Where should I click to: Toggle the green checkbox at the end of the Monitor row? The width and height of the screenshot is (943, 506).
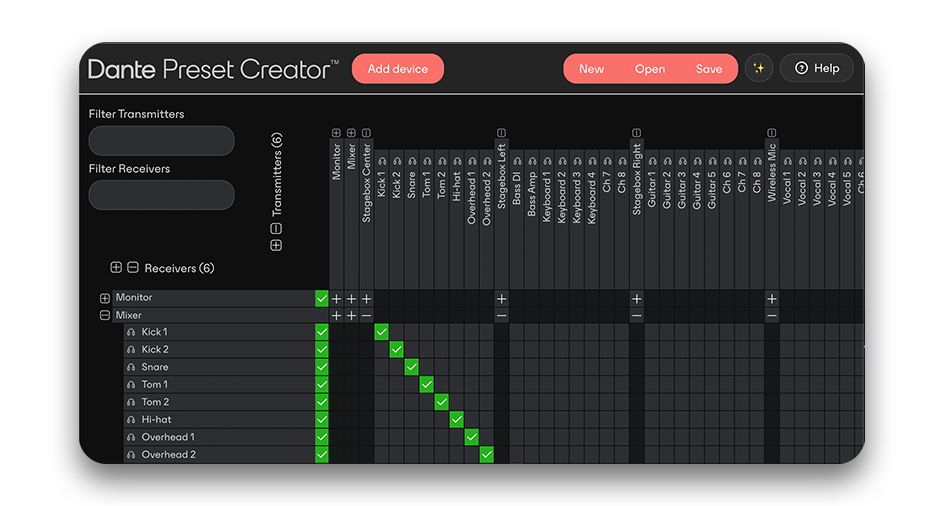[321, 298]
